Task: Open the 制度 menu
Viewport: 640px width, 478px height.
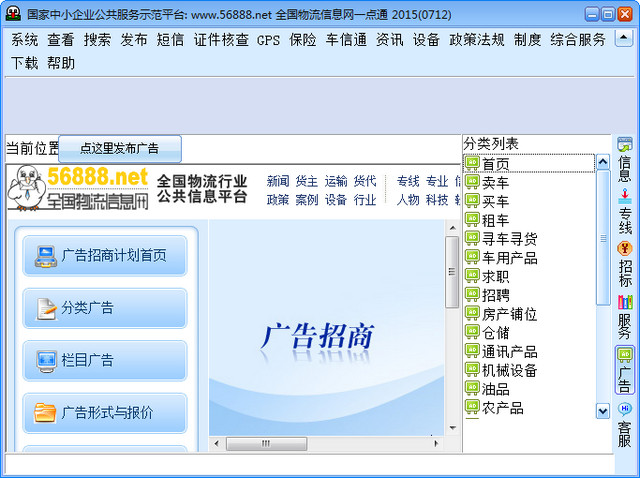Action: point(527,40)
